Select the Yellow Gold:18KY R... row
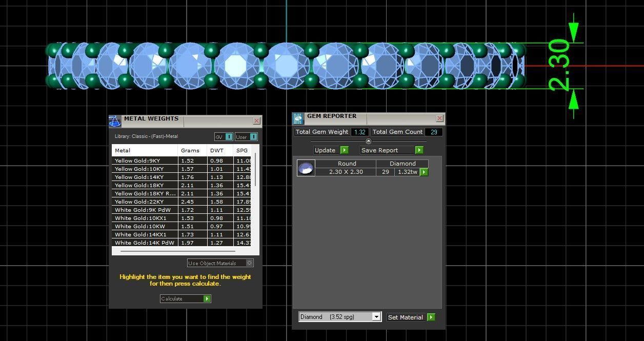 tap(182, 193)
